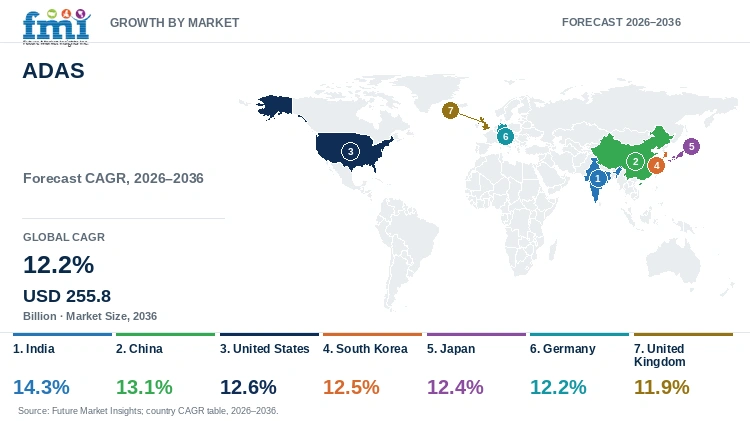750x421 pixels.
Task: Click the purple color bar above Japan
Action: (476, 334)
